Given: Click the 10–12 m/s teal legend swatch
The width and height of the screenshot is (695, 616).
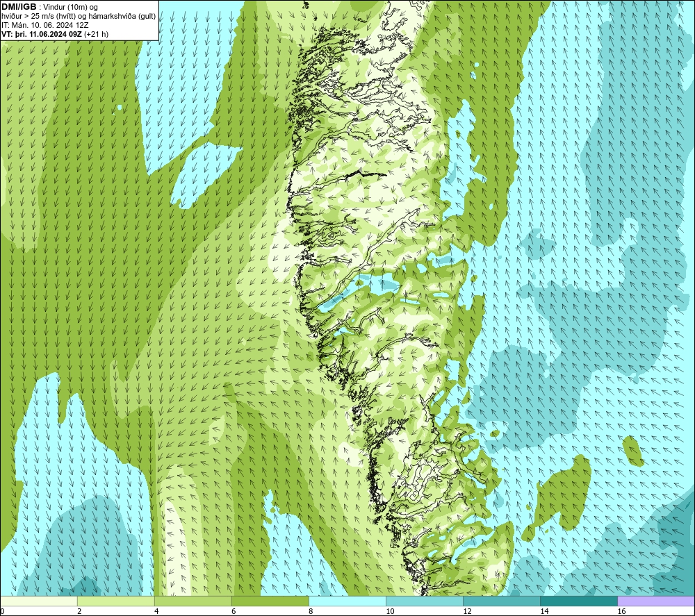Looking at the screenshot, I should [x=425, y=601].
